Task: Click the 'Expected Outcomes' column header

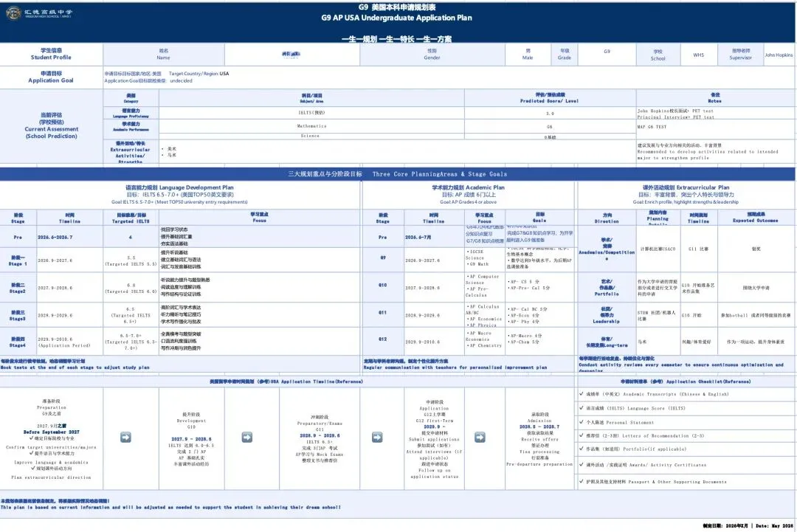Action: click(x=756, y=218)
